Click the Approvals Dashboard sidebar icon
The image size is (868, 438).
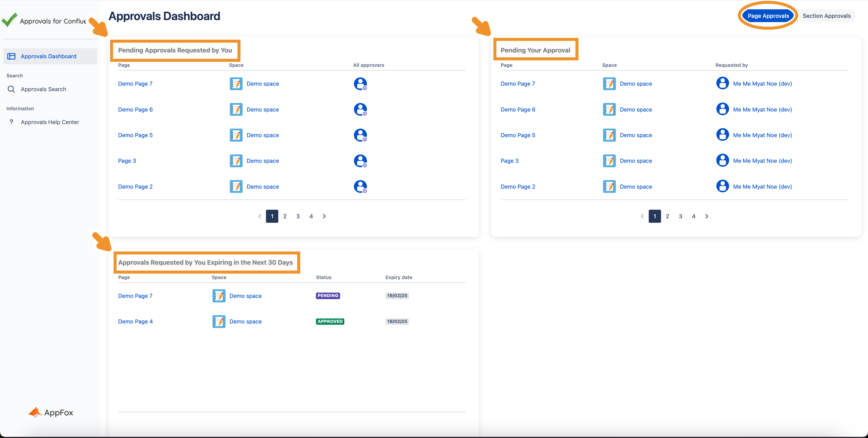(x=12, y=56)
